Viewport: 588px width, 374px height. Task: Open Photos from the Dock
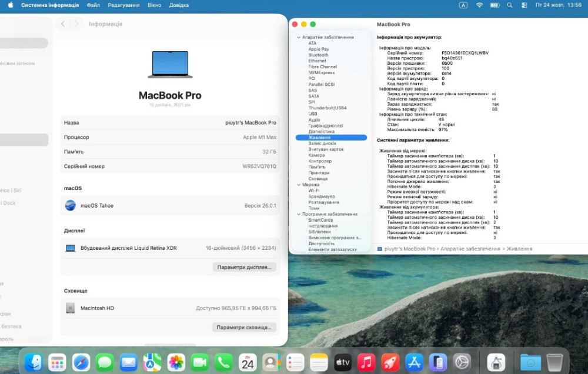pyautogui.click(x=176, y=362)
